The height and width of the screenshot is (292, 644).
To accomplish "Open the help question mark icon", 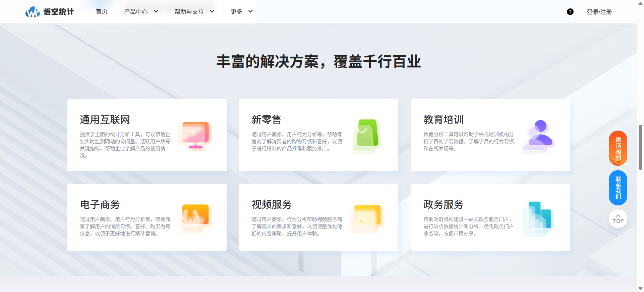I will click(570, 12).
